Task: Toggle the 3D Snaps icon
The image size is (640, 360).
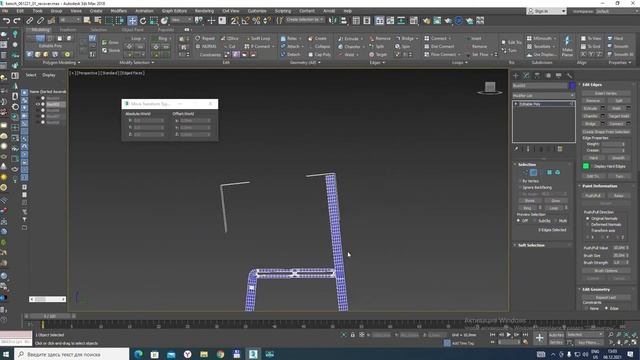Action: pos(234,20)
